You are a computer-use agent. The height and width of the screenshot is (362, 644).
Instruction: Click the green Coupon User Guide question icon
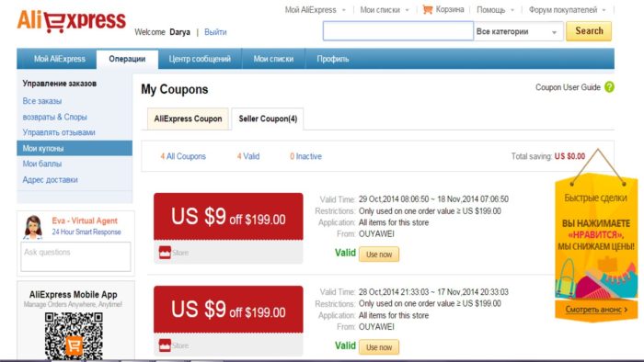pos(609,87)
